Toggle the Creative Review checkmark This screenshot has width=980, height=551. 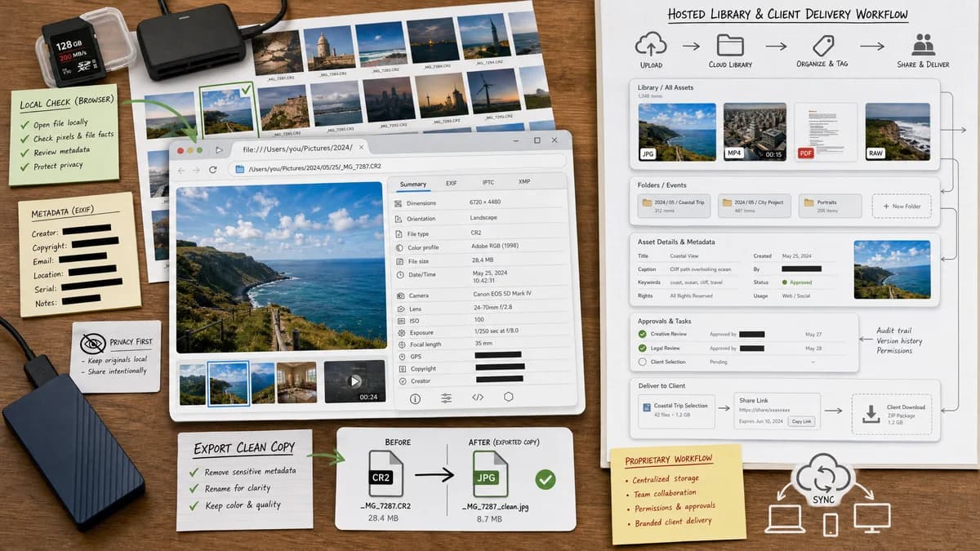(x=643, y=334)
